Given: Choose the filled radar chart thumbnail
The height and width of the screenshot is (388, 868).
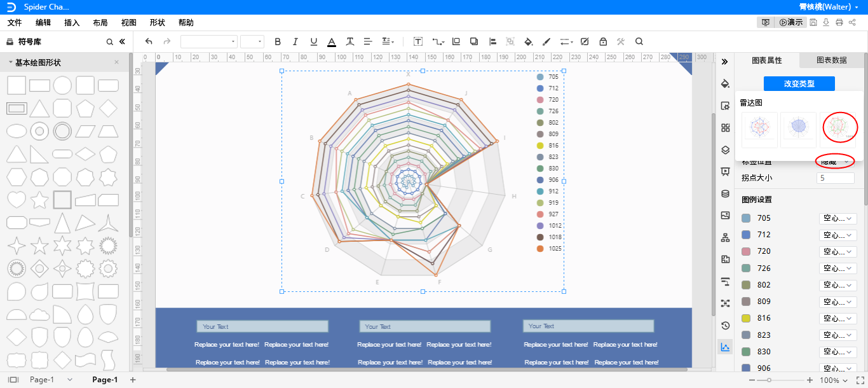Looking at the screenshot, I should [x=799, y=129].
